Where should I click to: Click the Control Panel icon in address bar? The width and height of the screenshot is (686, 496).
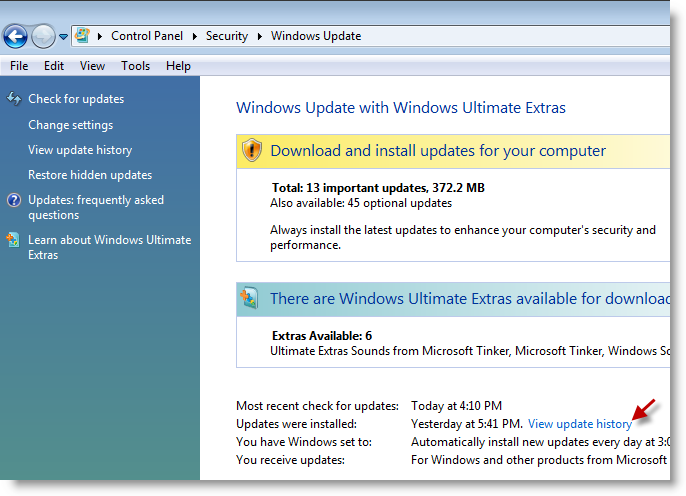click(82, 35)
